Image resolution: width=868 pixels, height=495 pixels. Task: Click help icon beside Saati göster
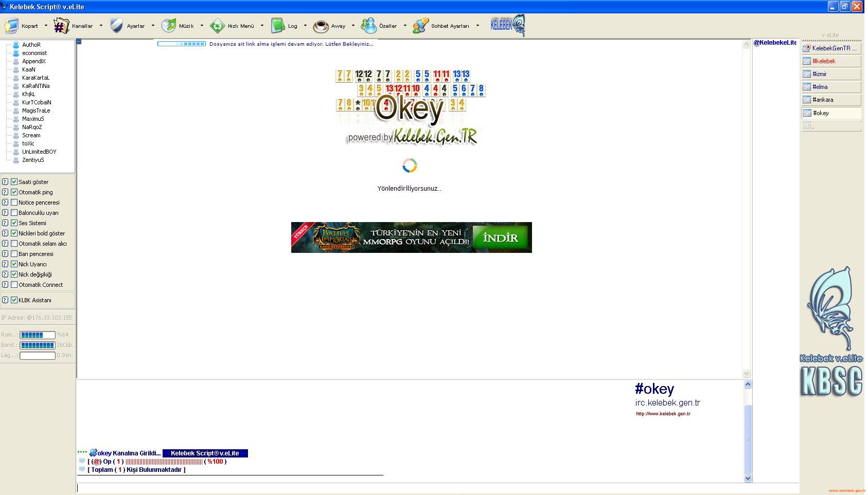pos(5,181)
